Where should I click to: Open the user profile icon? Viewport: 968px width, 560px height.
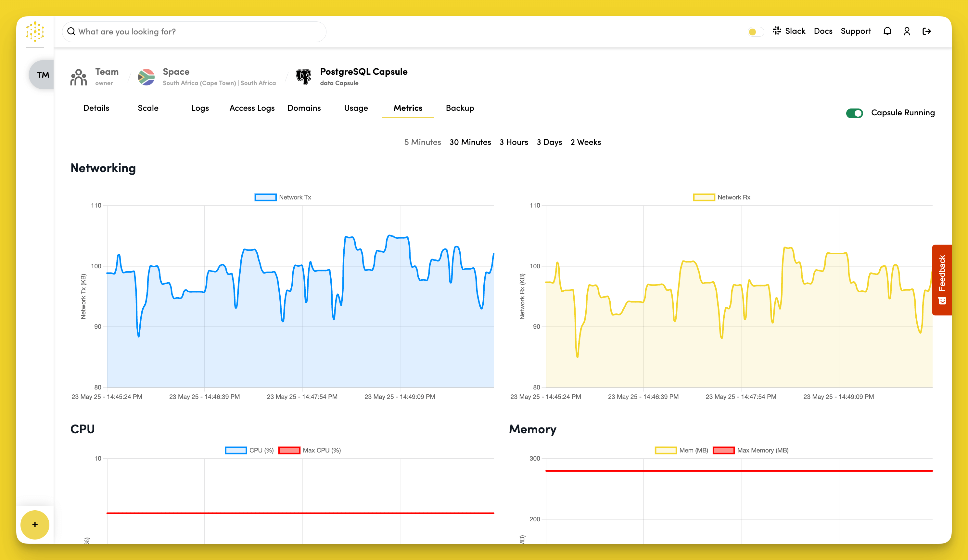[x=907, y=31]
